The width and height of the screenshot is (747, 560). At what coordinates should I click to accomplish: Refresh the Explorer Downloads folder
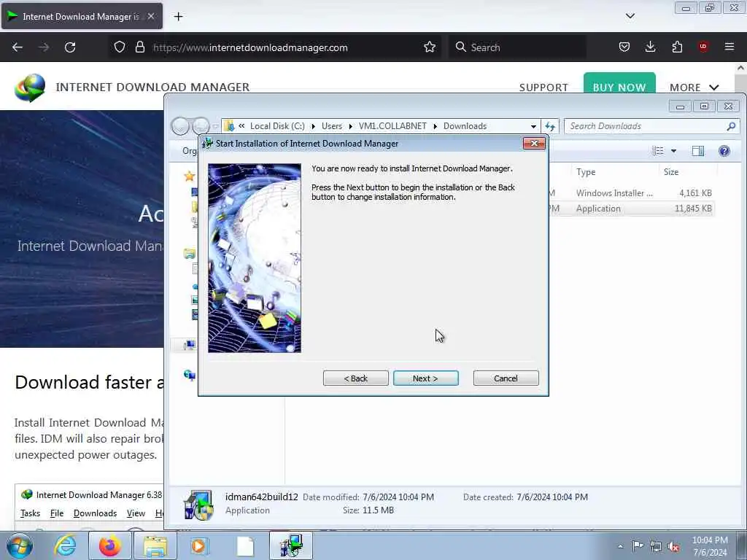(550, 126)
